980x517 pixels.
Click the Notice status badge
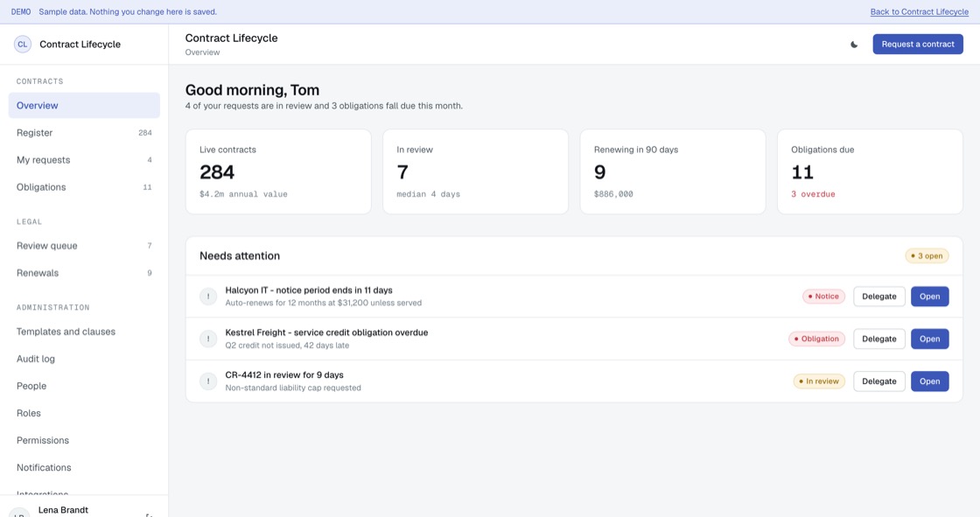(x=823, y=297)
